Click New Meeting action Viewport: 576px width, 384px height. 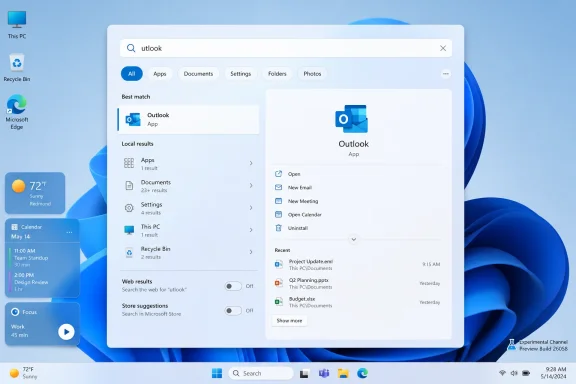pyautogui.click(x=303, y=201)
